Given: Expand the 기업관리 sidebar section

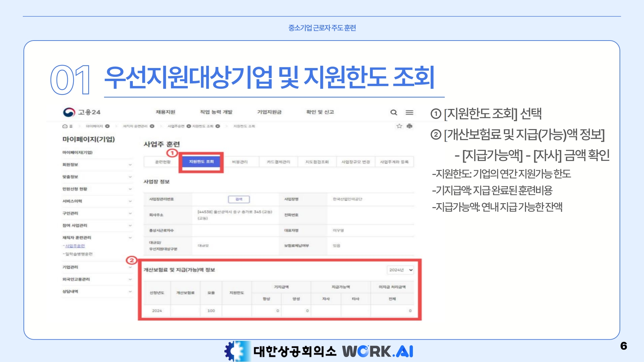Looking at the screenshot, I should 130,267.
